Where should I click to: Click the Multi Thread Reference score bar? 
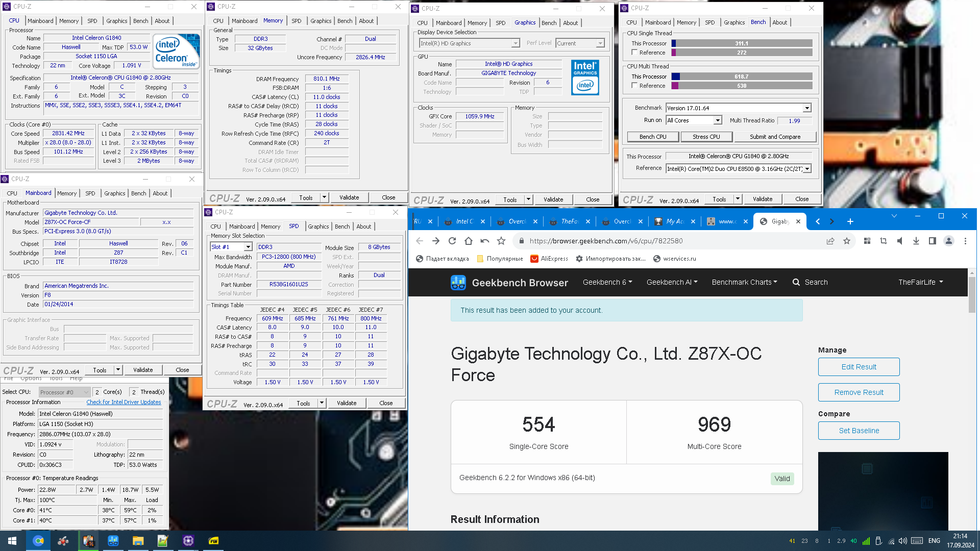click(742, 86)
